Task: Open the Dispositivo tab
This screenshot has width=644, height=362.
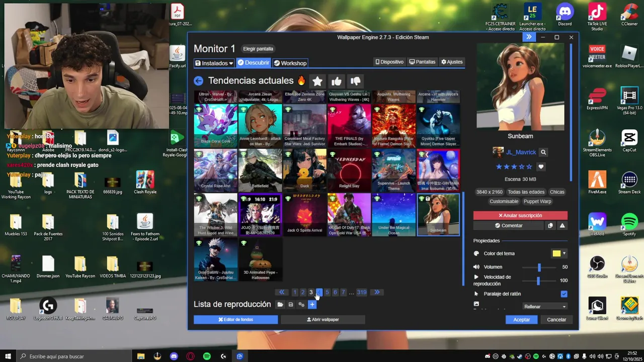Action: click(x=389, y=62)
